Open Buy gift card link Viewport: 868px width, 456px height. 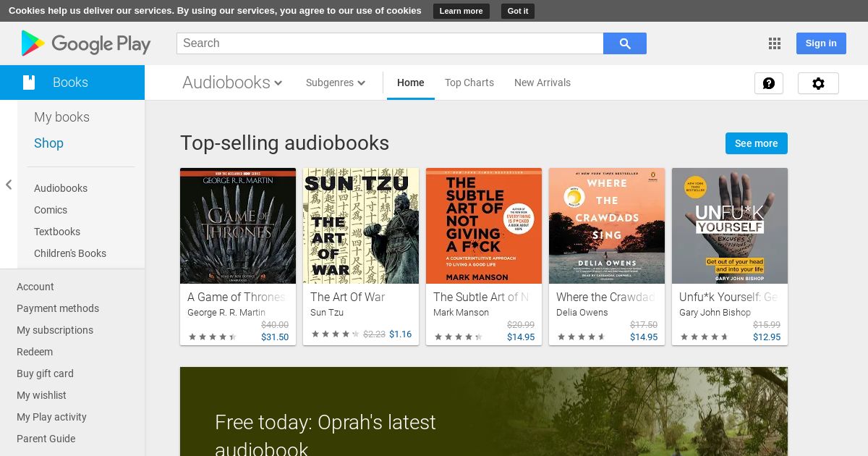[x=45, y=373]
